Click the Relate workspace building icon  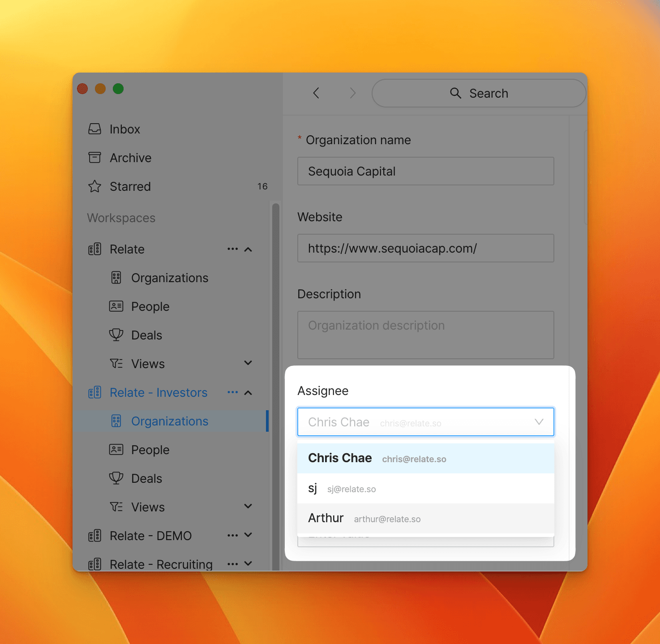point(94,249)
